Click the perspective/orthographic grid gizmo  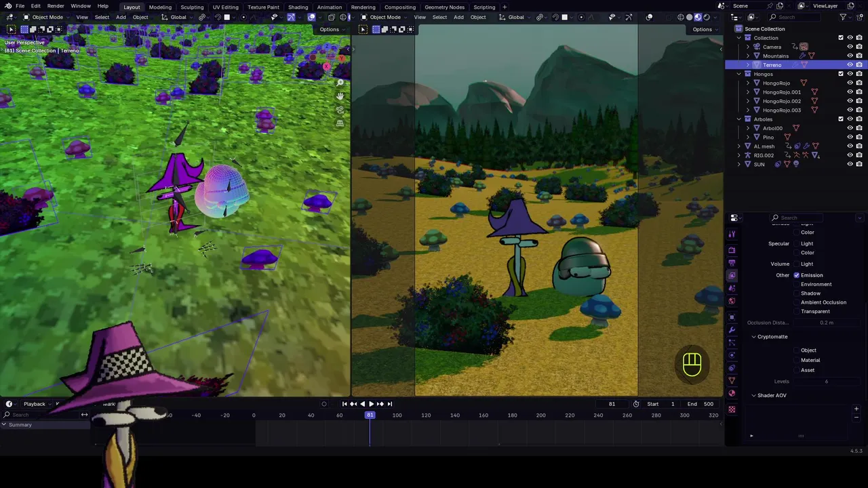point(340,123)
